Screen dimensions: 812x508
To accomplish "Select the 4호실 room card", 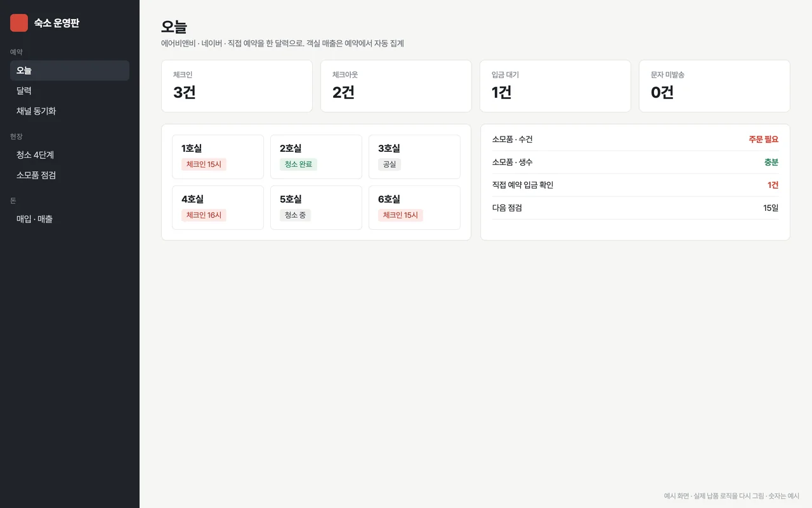I will click(218, 208).
